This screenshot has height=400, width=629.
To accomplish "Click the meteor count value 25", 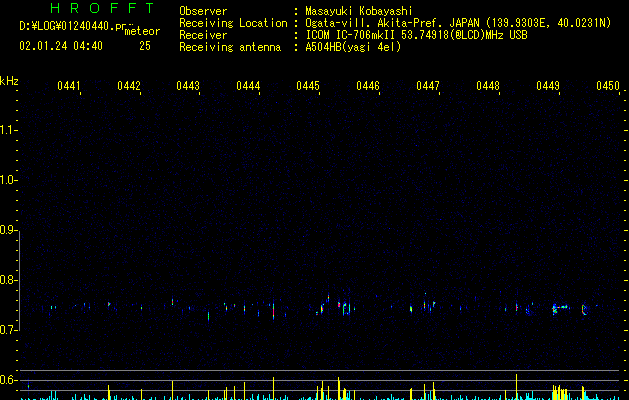I will click(x=145, y=46).
